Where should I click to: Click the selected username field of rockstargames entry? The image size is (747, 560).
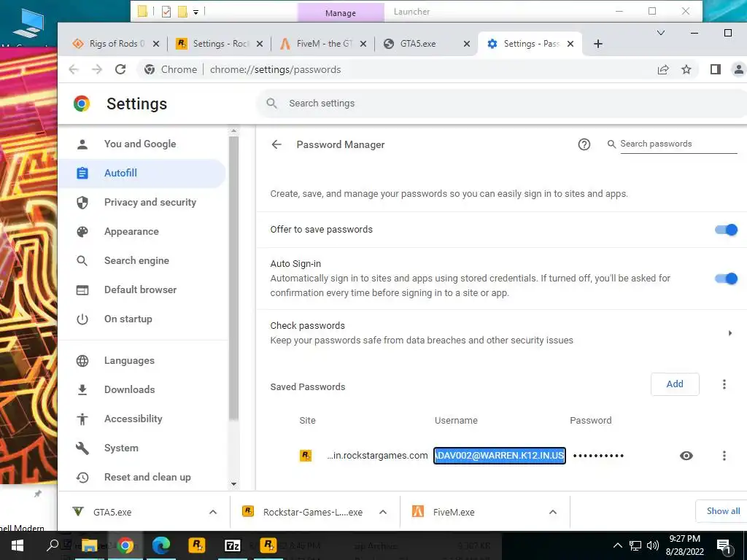(x=499, y=456)
